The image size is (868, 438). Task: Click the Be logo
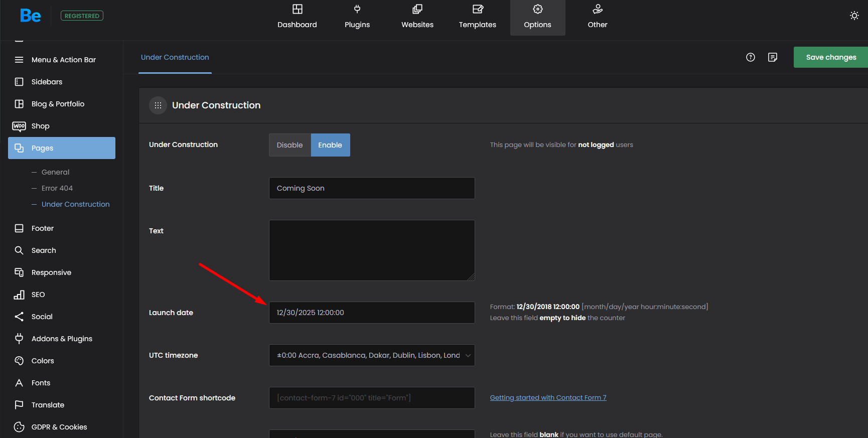coord(30,16)
